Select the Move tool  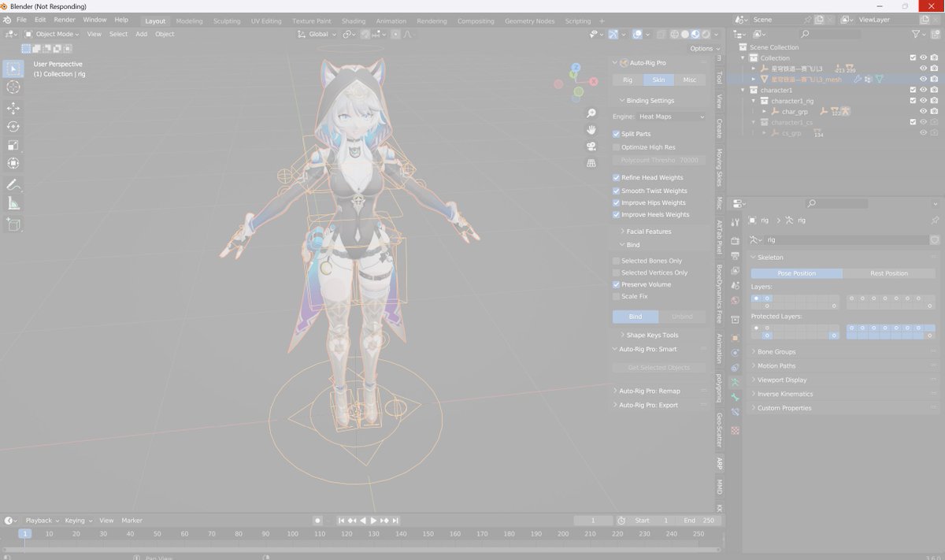point(13,108)
